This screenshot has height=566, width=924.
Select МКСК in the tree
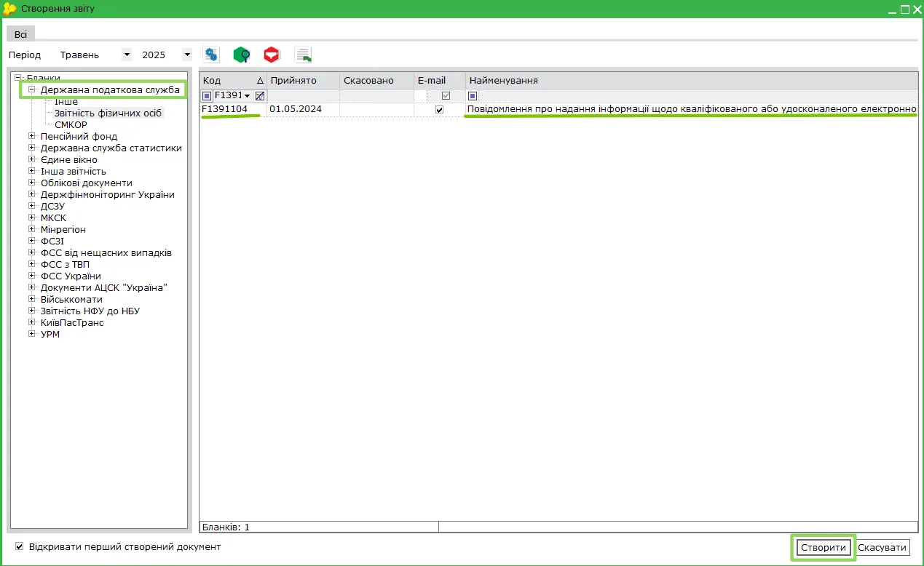[x=53, y=218]
